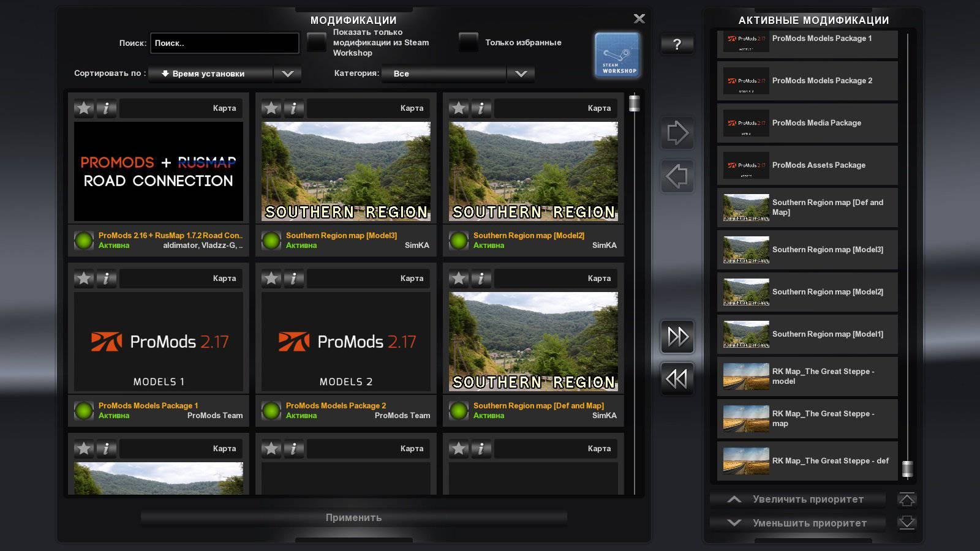Select ProMods Media Package in active list
The height and width of the screenshot is (551, 980).
(807, 123)
